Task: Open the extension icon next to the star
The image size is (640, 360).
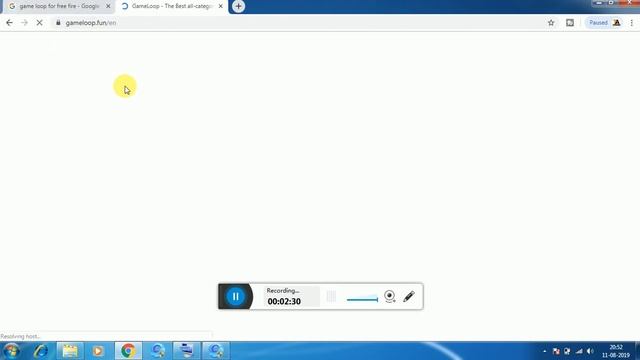Action: pyautogui.click(x=570, y=23)
